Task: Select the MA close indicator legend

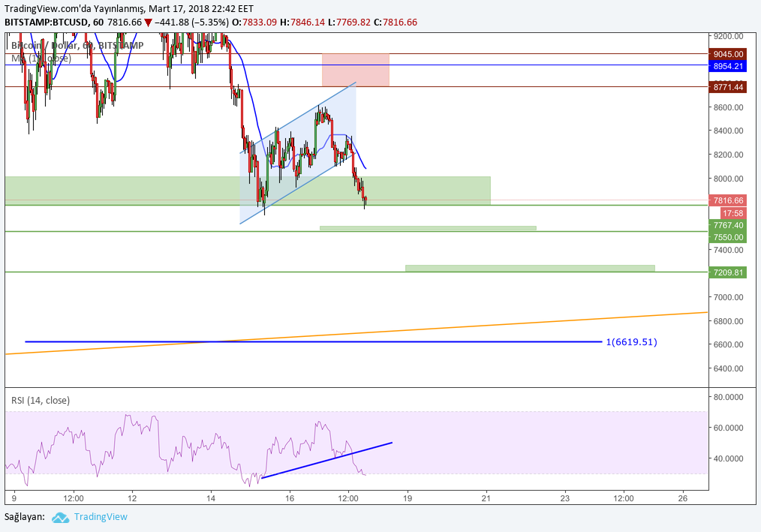Action: click(x=41, y=59)
